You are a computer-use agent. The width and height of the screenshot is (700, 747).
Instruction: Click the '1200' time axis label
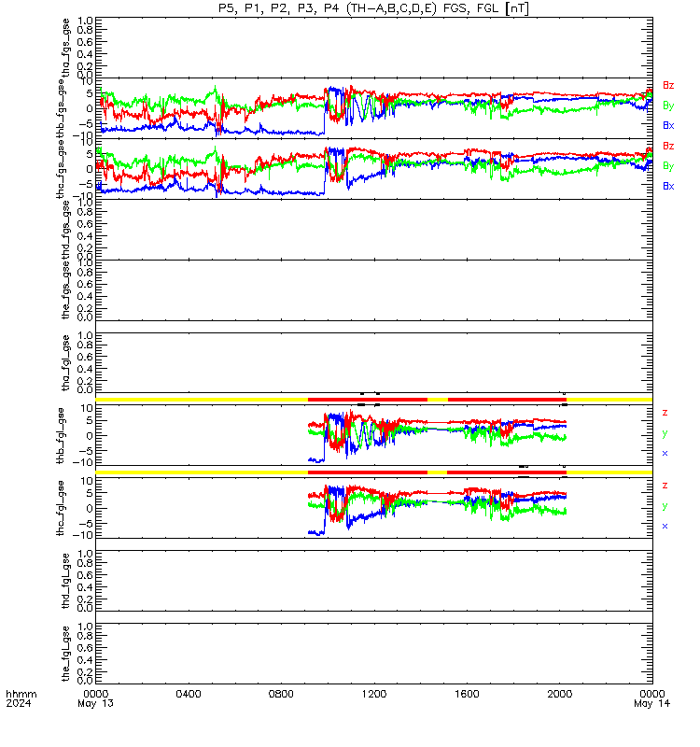coord(374,694)
